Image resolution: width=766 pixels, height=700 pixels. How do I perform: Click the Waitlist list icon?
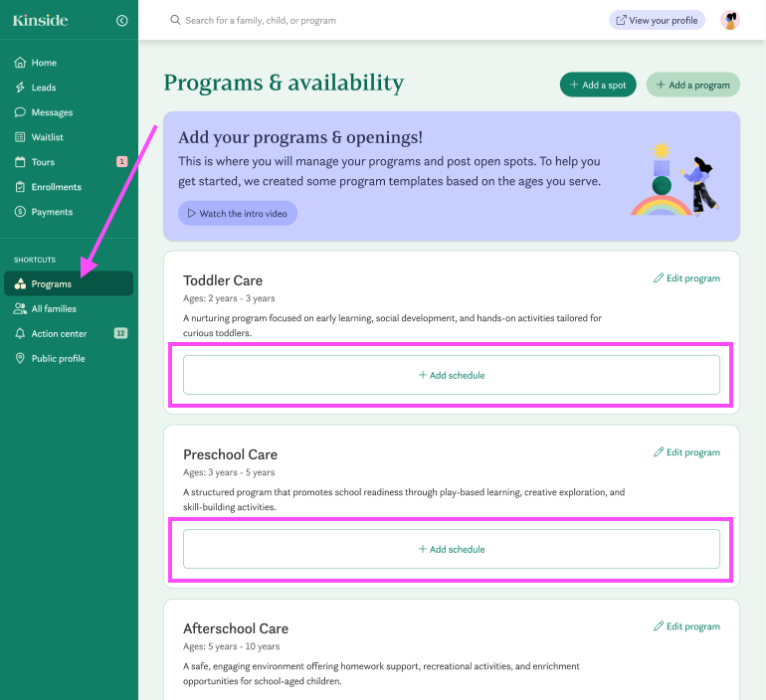pos(20,137)
